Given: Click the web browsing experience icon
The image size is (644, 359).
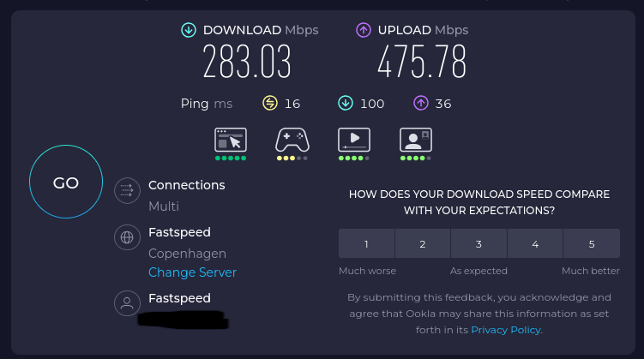Looking at the screenshot, I should [231, 140].
